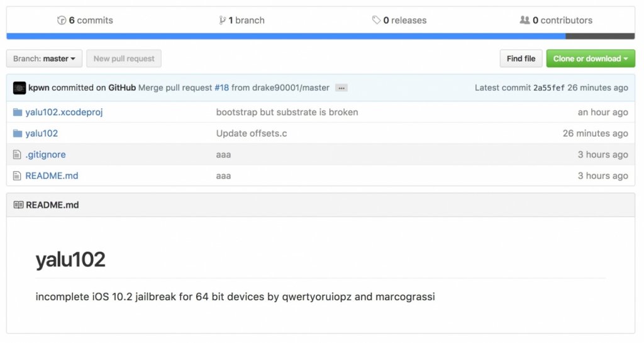Open the Branch: master dropdown
The height and width of the screenshot is (343, 644).
tap(44, 59)
